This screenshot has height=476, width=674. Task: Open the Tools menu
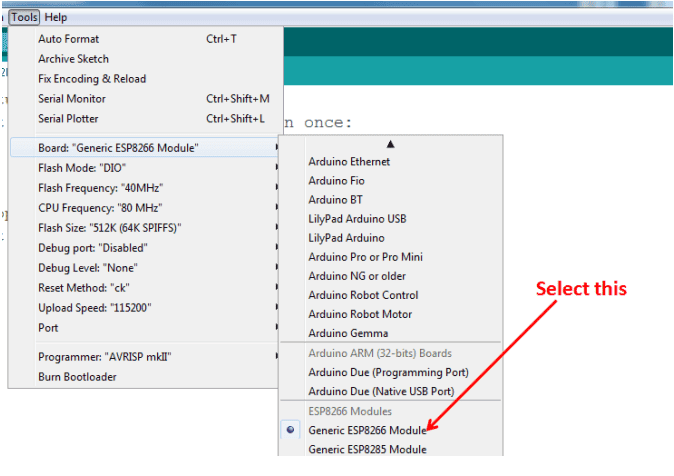pos(24,18)
